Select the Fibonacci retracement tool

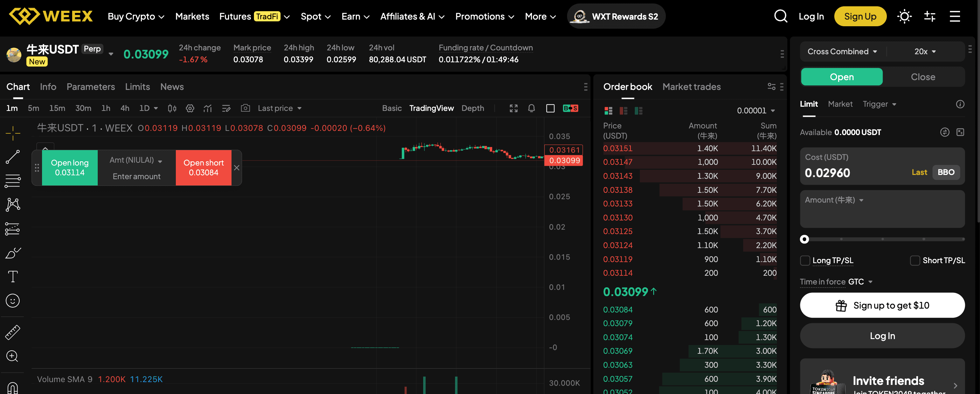13,181
